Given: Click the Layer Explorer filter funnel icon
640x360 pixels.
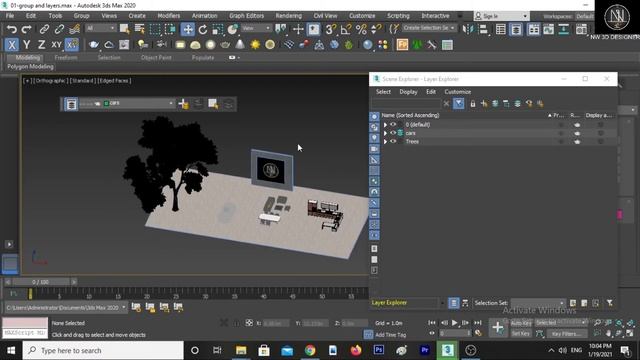Looking at the screenshot, I should [459, 104].
